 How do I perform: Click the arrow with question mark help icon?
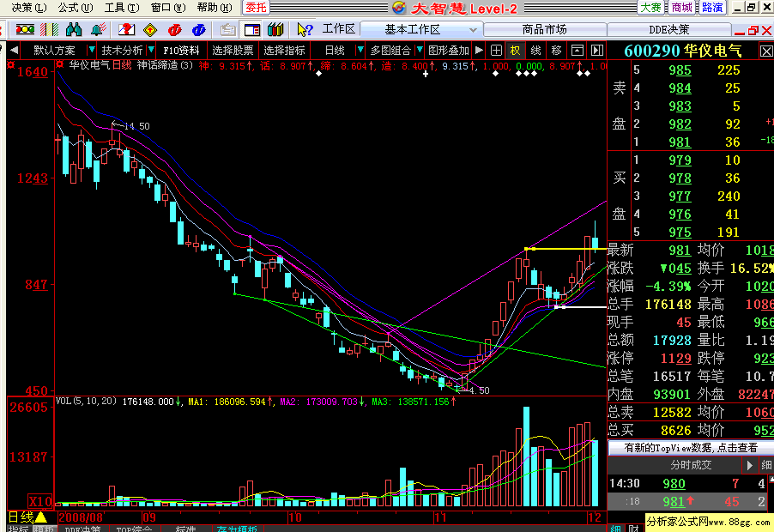pyautogui.click(x=305, y=30)
